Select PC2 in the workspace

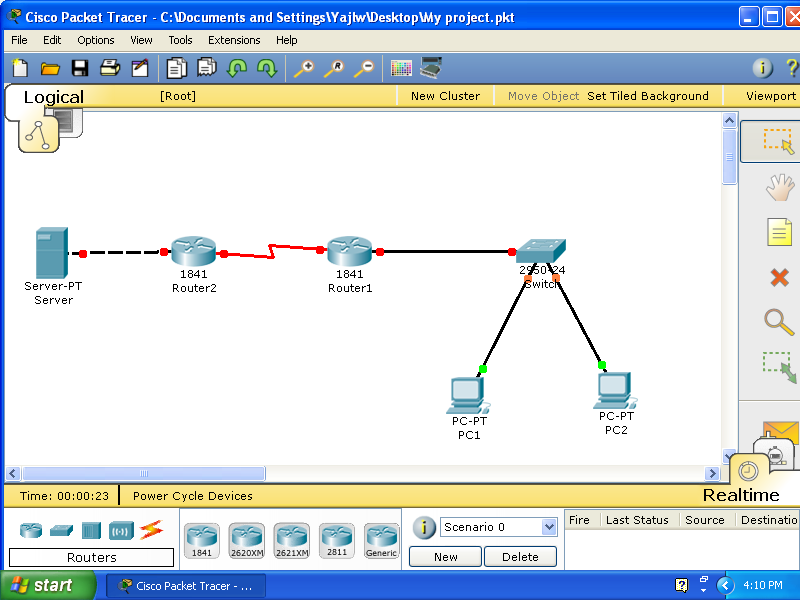[x=615, y=391]
